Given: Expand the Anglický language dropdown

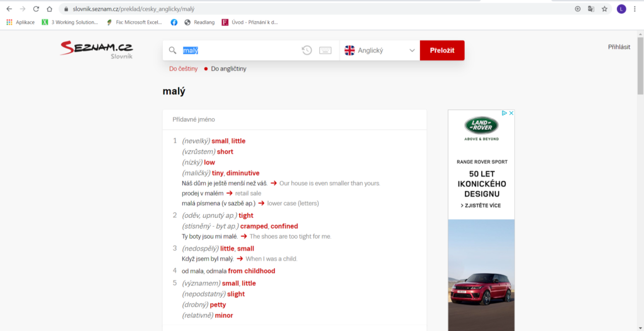Looking at the screenshot, I should (x=380, y=50).
